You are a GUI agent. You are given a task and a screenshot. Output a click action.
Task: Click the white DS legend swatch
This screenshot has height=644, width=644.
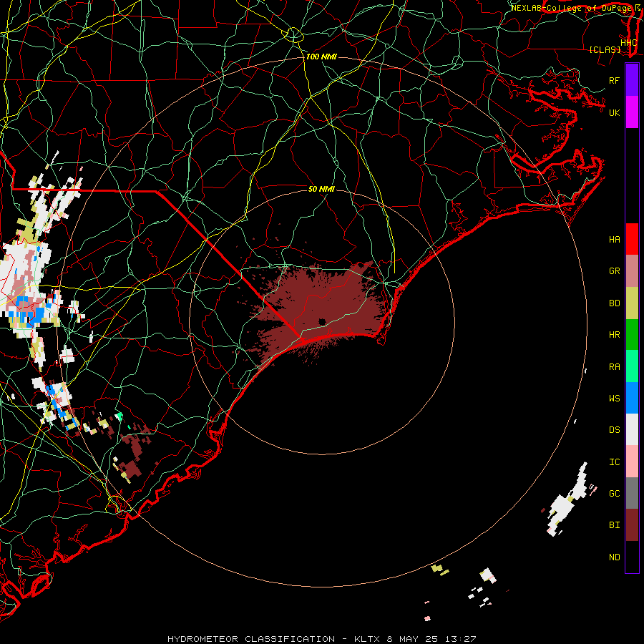[632, 429]
